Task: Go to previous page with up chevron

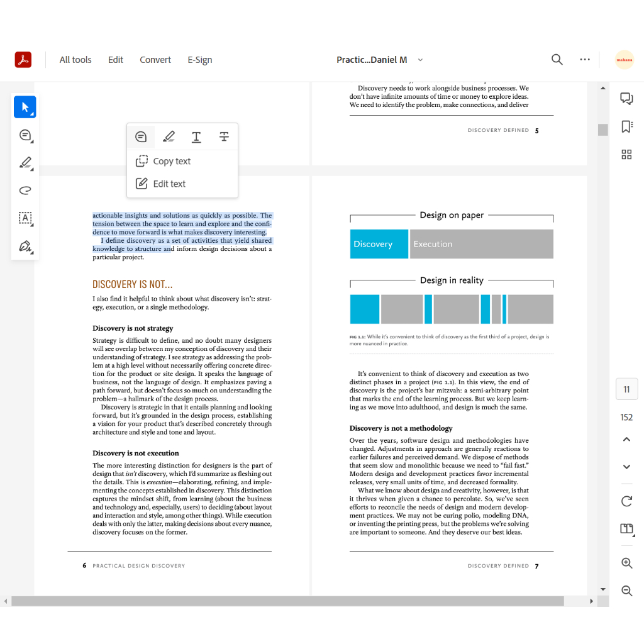Action: pyautogui.click(x=626, y=440)
